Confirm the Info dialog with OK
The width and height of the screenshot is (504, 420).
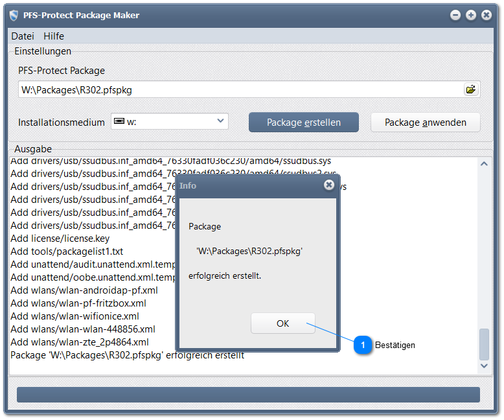pos(282,323)
